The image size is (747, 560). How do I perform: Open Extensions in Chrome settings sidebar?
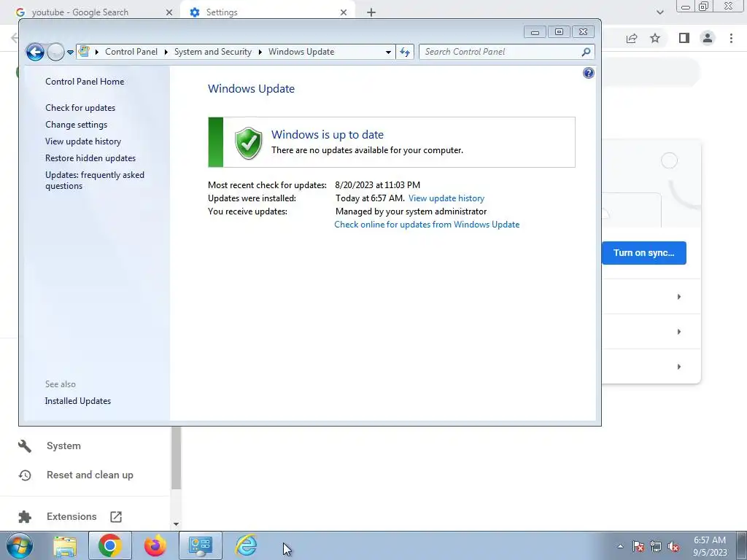coord(71,517)
